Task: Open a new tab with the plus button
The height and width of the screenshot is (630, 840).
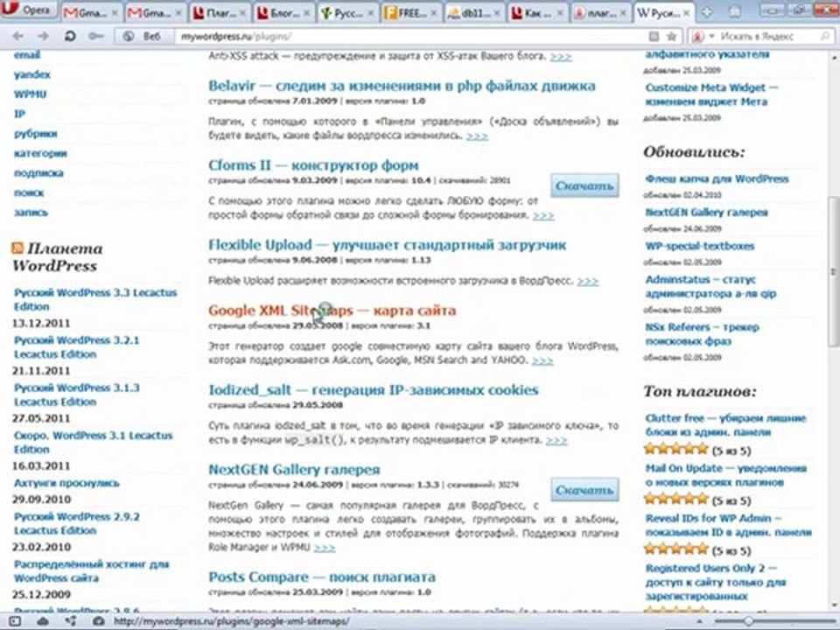Action: 707,12
